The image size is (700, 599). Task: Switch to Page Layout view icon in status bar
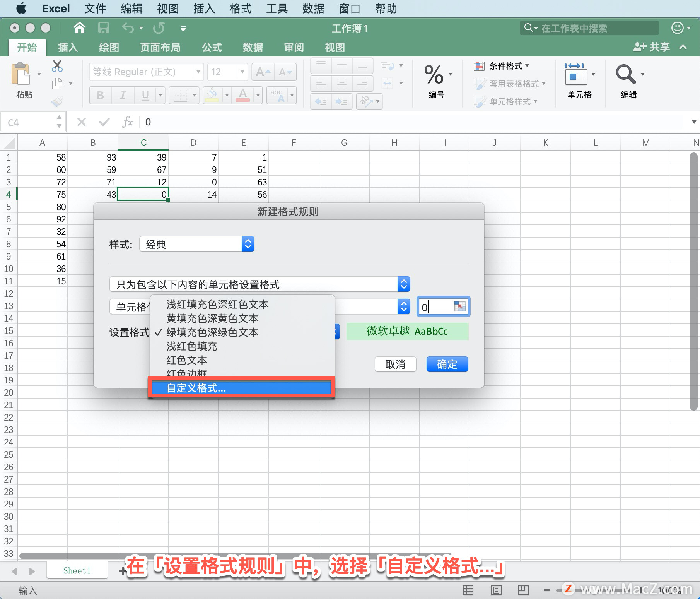click(496, 590)
